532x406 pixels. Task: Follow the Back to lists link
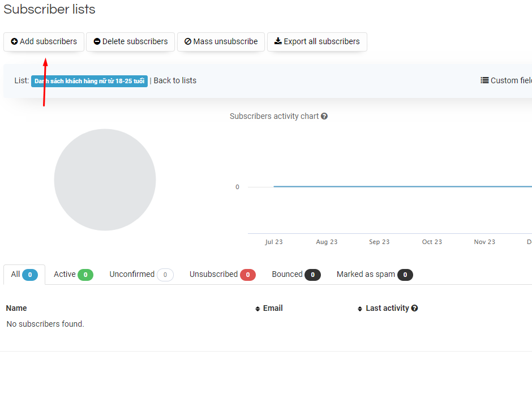[175, 80]
